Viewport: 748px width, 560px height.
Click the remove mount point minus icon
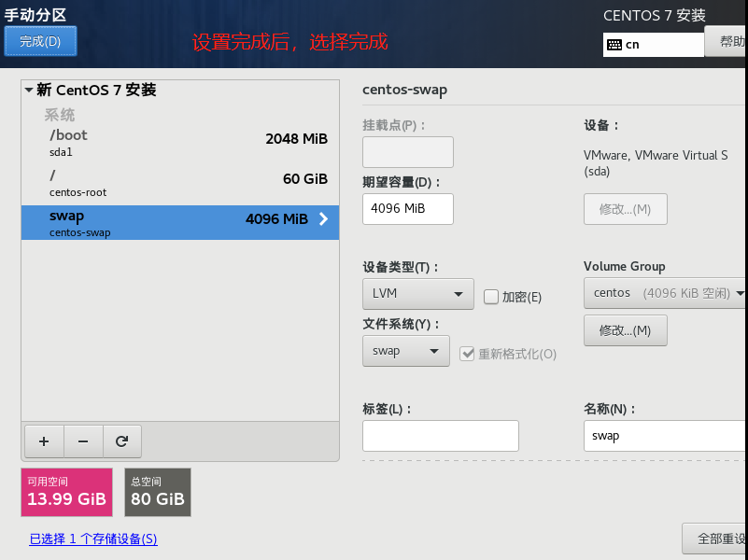(83, 441)
